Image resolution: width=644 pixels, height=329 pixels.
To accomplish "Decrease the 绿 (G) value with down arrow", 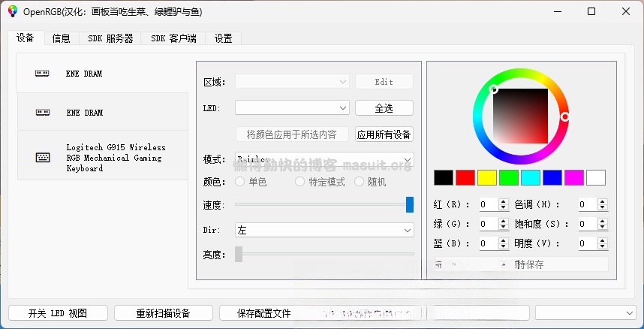I will 504,227.
